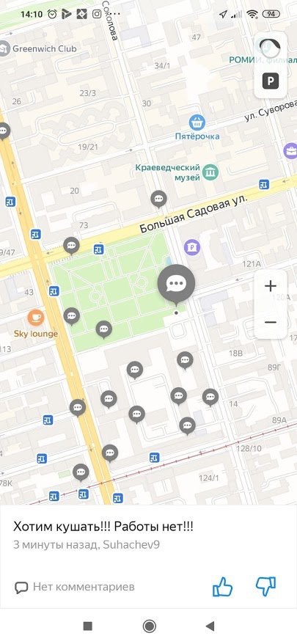
Task: Tap the Android home circle button
Action: 149,626
